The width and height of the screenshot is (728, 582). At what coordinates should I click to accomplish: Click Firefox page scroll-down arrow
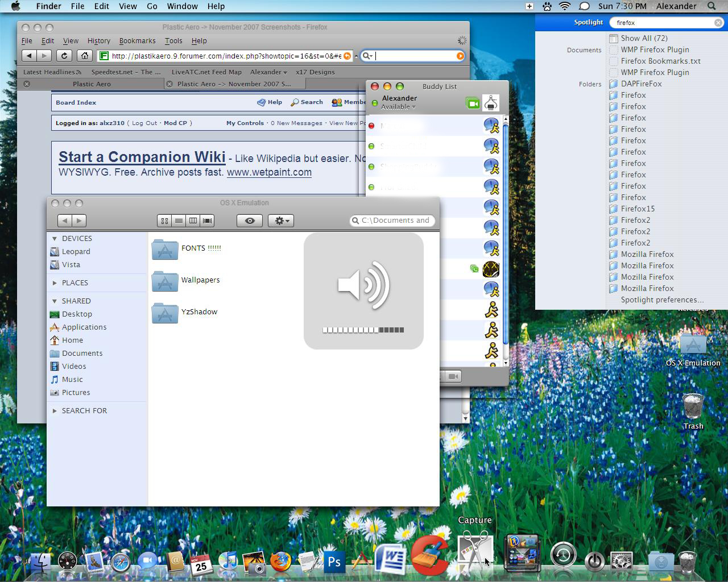tap(466, 418)
